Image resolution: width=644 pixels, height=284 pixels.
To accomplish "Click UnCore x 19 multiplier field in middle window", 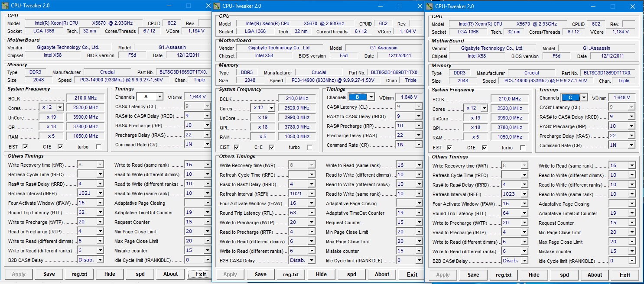I will tap(263, 118).
